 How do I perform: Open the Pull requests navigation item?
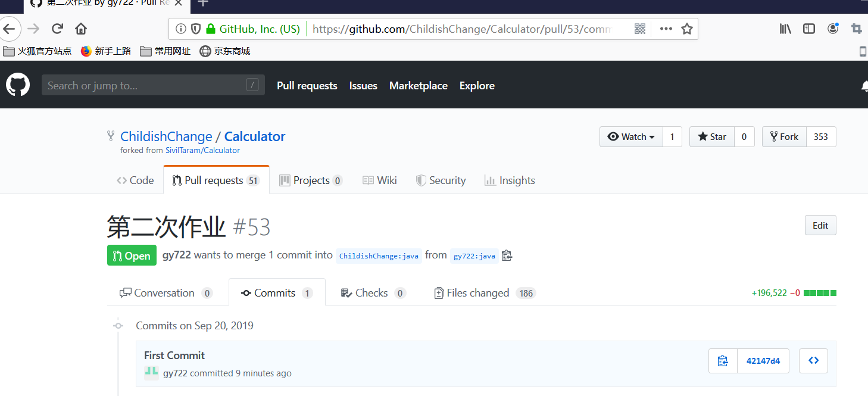[x=307, y=85]
